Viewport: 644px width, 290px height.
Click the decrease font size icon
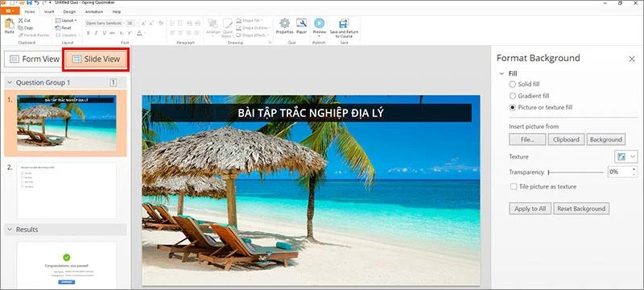153,23
